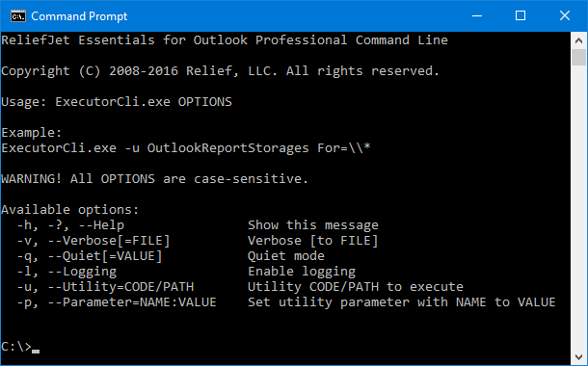Viewport: 588px width, 366px height.
Task: Click the --Verbose[=FILE] option text
Action: 109,241
